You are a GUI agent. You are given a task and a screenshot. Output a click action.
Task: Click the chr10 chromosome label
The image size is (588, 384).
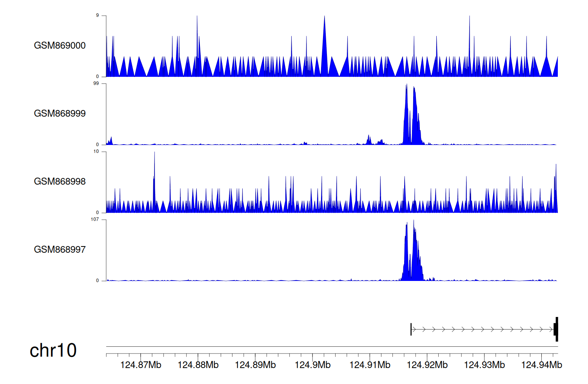(53, 350)
